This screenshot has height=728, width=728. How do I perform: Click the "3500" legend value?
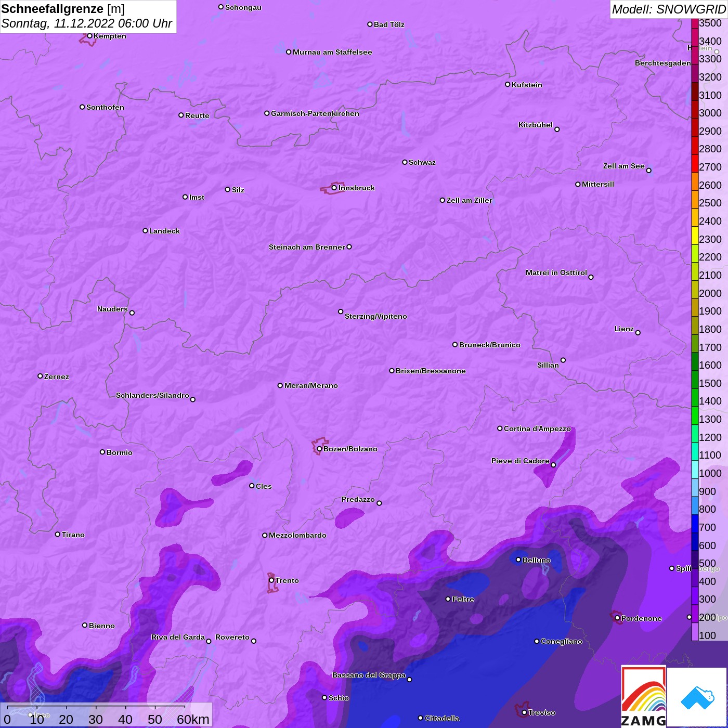click(710, 23)
